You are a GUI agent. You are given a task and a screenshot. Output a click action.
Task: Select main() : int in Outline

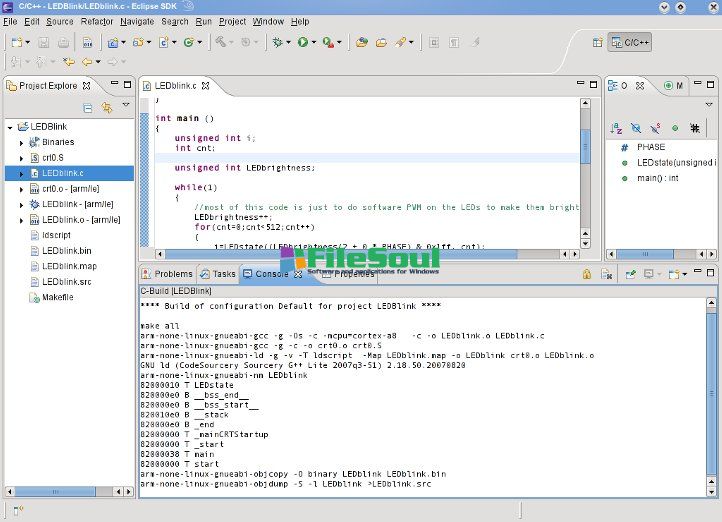click(657, 178)
